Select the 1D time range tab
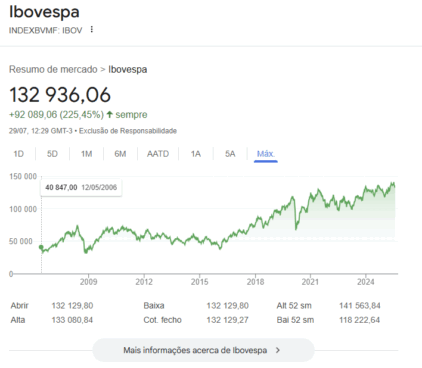Viewport: 422px width, 368px height. point(19,154)
